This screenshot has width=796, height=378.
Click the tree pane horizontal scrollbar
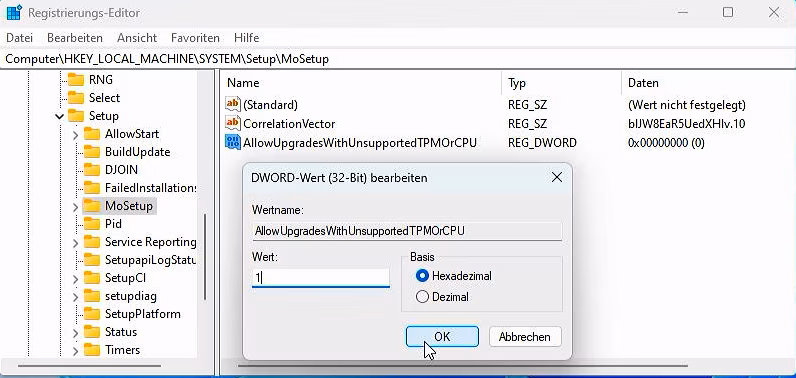89,365
